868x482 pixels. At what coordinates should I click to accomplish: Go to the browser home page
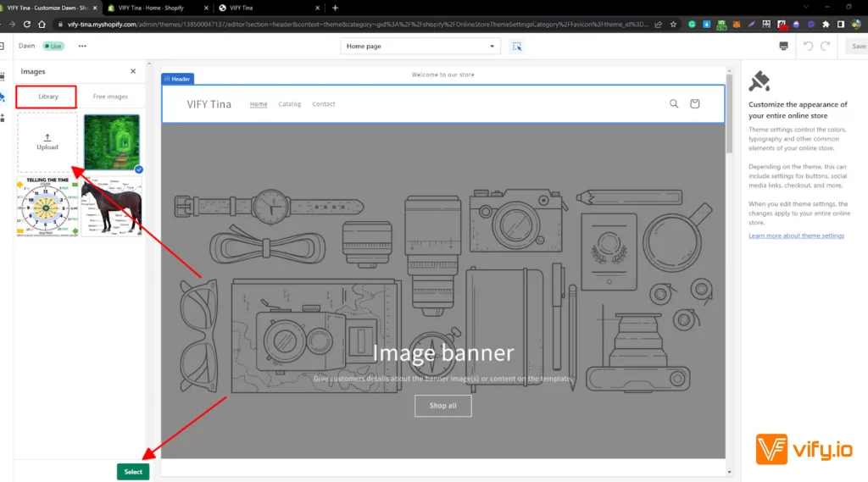click(42, 25)
